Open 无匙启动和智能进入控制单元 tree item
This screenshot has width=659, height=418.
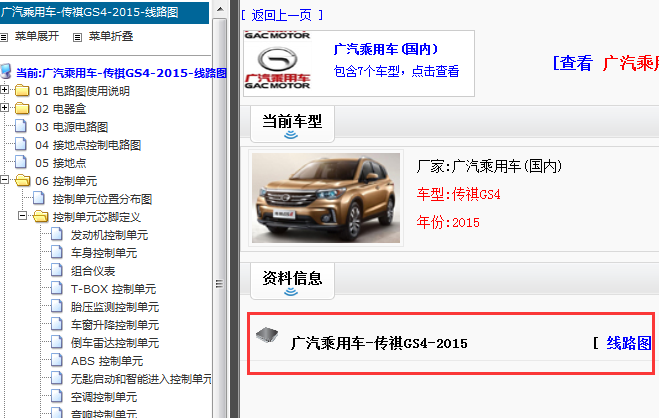(x=141, y=379)
